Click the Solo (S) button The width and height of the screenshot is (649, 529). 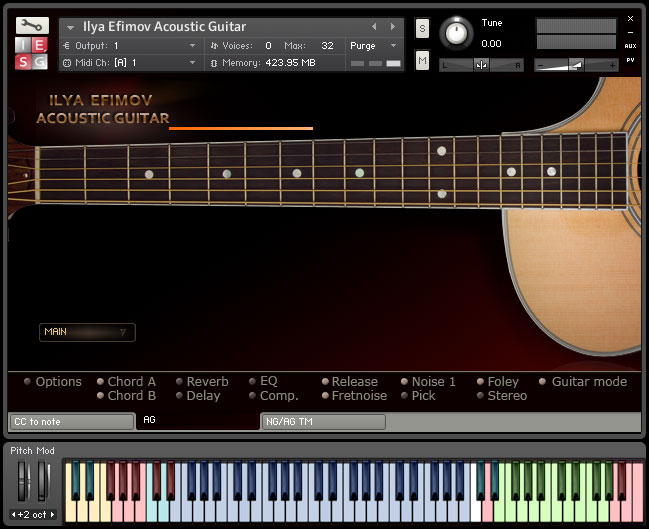tap(422, 28)
